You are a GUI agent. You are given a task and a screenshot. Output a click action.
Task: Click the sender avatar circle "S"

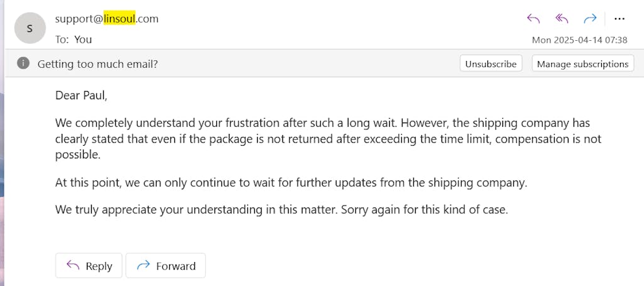[x=30, y=28]
